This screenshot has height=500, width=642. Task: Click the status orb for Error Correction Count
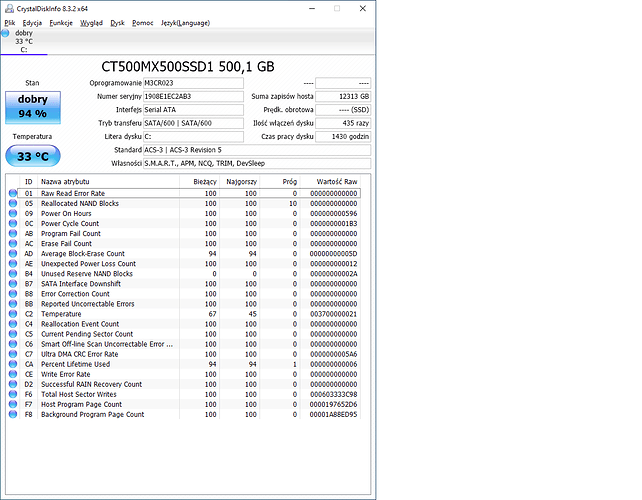[x=13, y=294]
